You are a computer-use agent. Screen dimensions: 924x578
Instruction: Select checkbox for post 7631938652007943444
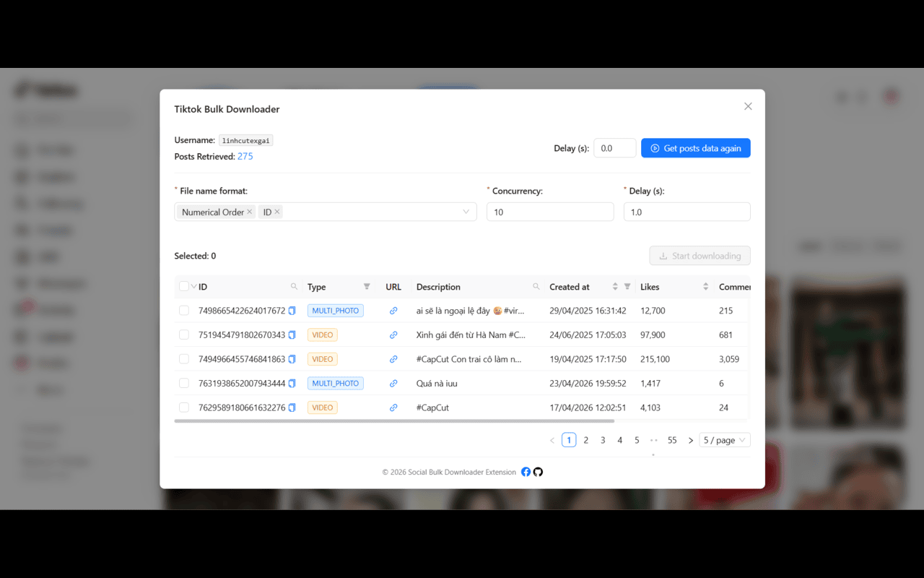[x=184, y=384]
